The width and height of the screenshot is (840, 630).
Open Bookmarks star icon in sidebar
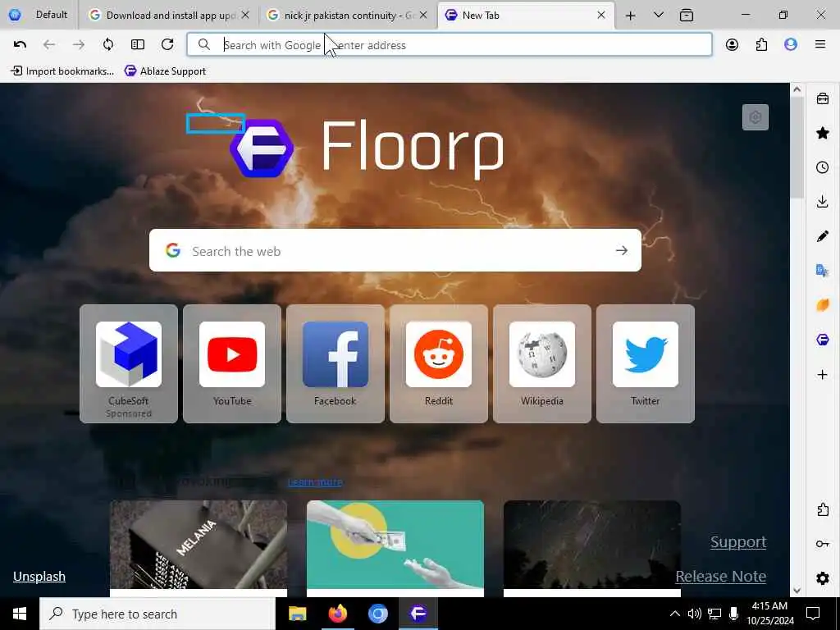822,133
